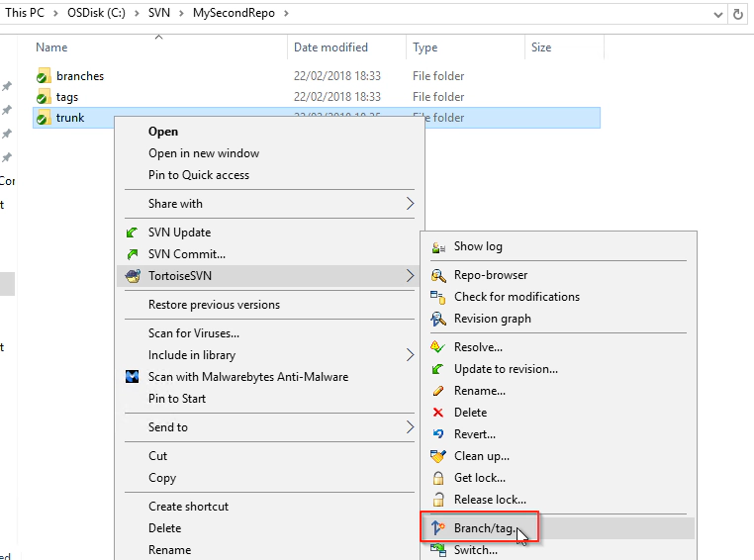Choose Restore previous versions menu entry
The image size is (754, 560).
tap(214, 305)
